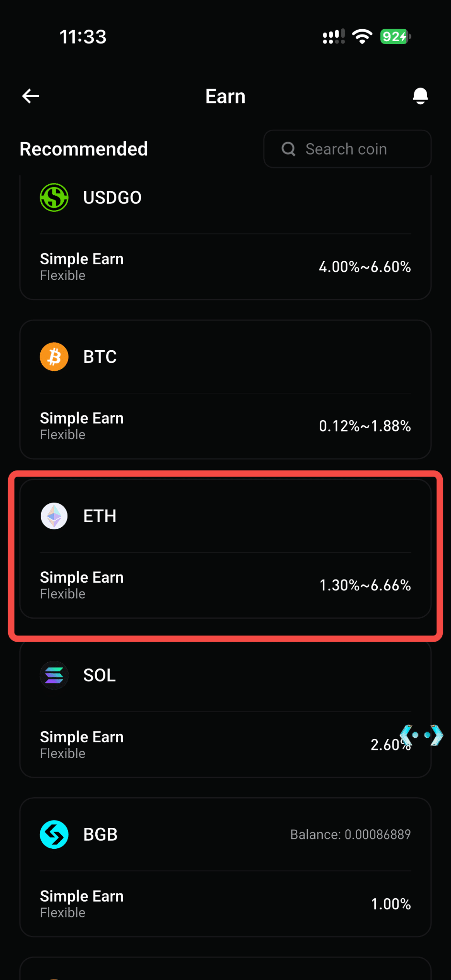Tap the SOL coin icon
The width and height of the screenshot is (451, 980).
click(54, 675)
